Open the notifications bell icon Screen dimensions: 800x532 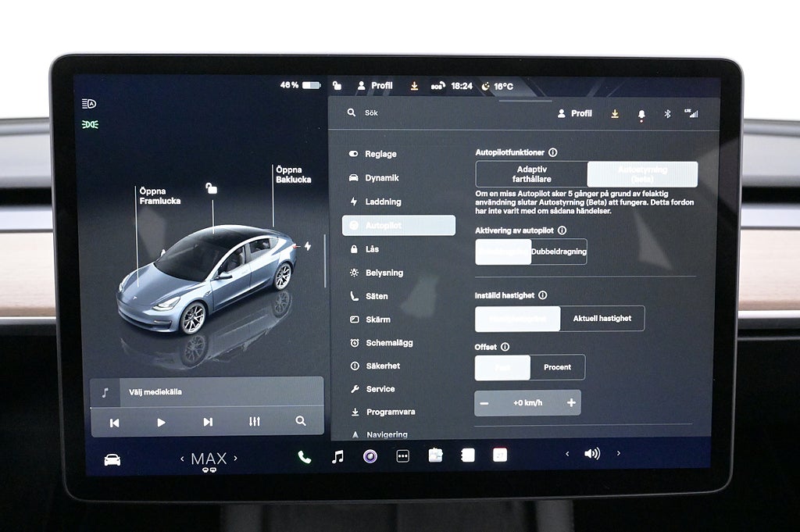pyautogui.click(x=641, y=114)
